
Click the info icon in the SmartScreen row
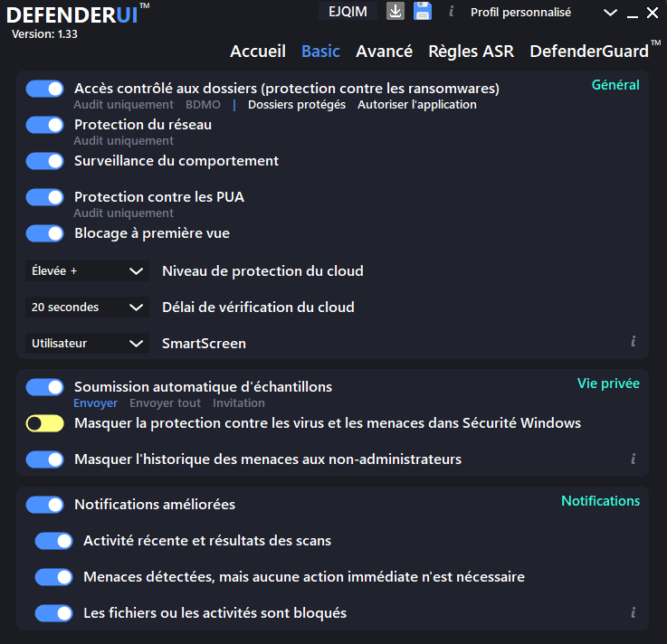click(634, 341)
